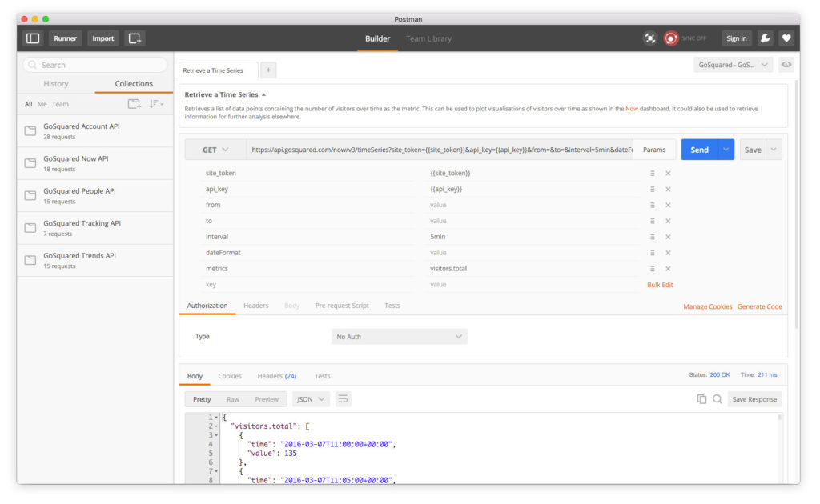Screen dimensions: 820x504
Task: Remove the site_token parameter row
Action: 668,173
